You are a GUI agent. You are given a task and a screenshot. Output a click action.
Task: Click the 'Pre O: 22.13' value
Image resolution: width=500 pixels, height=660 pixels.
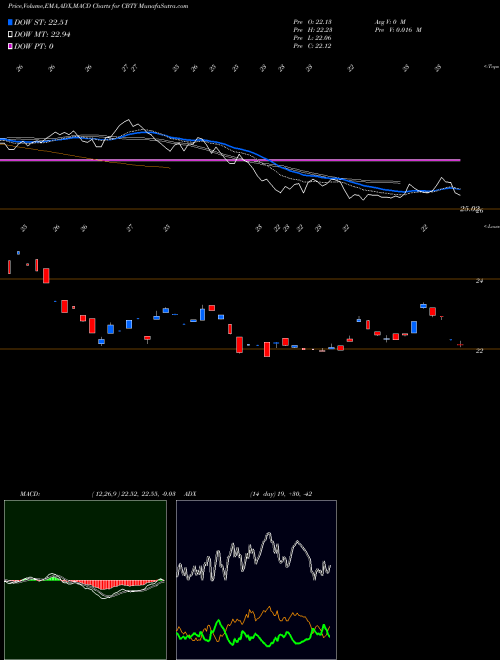click(x=312, y=22)
